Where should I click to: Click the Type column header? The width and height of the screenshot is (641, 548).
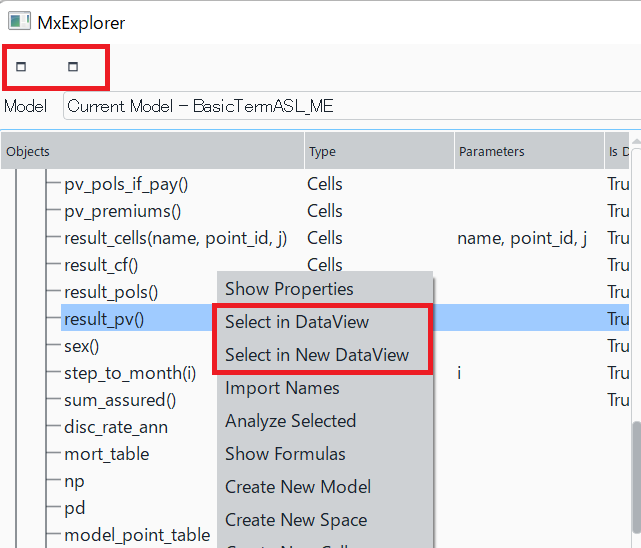point(378,152)
